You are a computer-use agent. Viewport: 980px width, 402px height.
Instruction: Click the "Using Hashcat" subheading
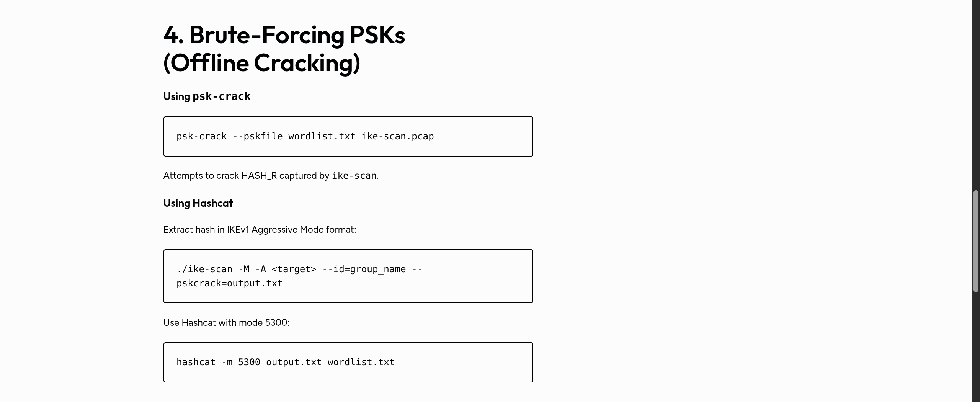tap(198, 203)
